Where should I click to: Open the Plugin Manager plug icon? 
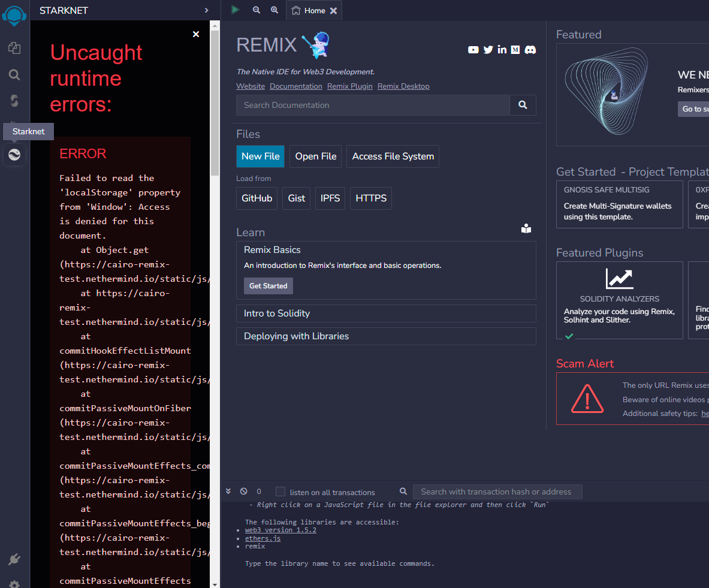pyautogui.click(x=14, y=559)
